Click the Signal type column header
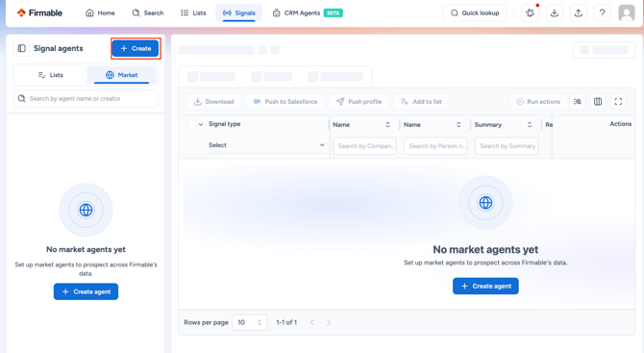 click(x=224, y=124)
